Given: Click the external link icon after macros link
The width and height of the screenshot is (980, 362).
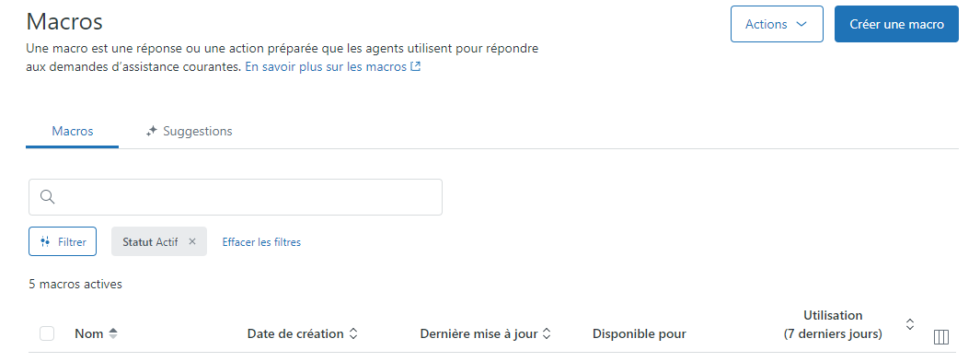Looking at the screenshot, I should [x=415, y=66].
